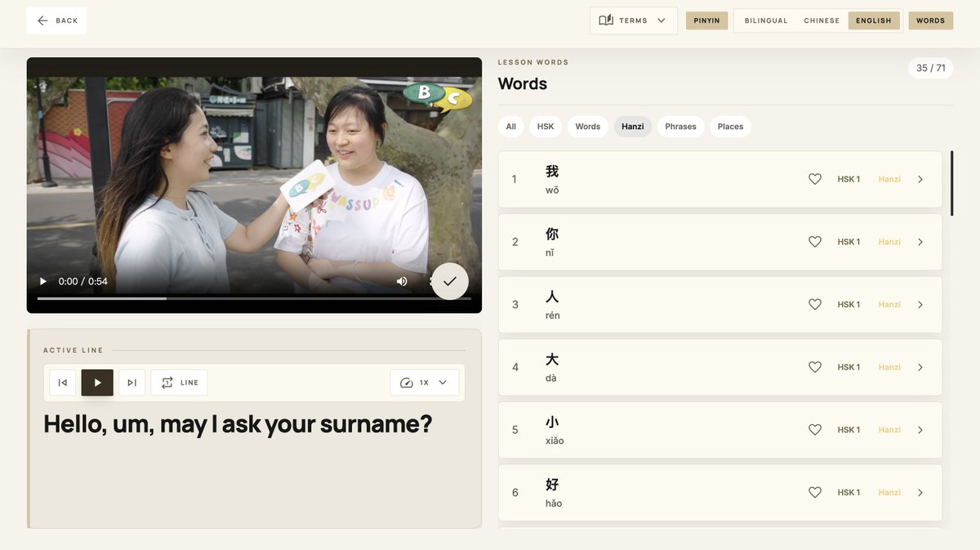Favorite the word 小 with heart icon
The height and width of the screenshot is (550, 980).
pos(815,430)
